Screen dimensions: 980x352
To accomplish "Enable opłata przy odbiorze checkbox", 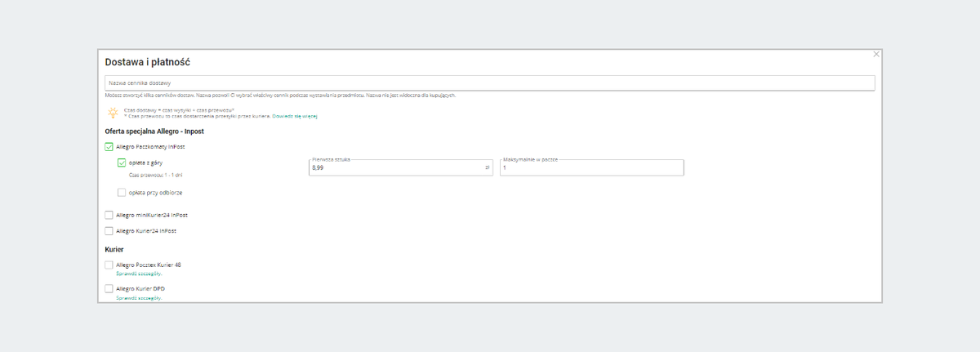I will pos(122,193).
